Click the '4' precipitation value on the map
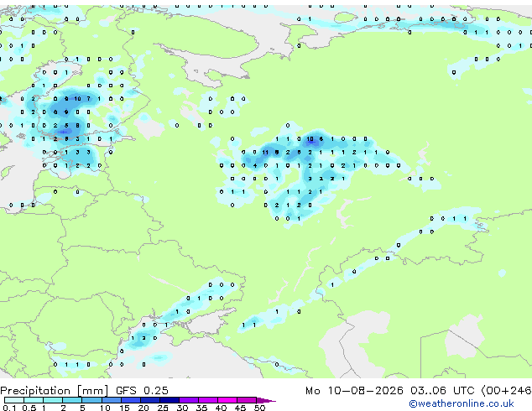Viewport: 532px width, 411px height. tap(255, 166)
